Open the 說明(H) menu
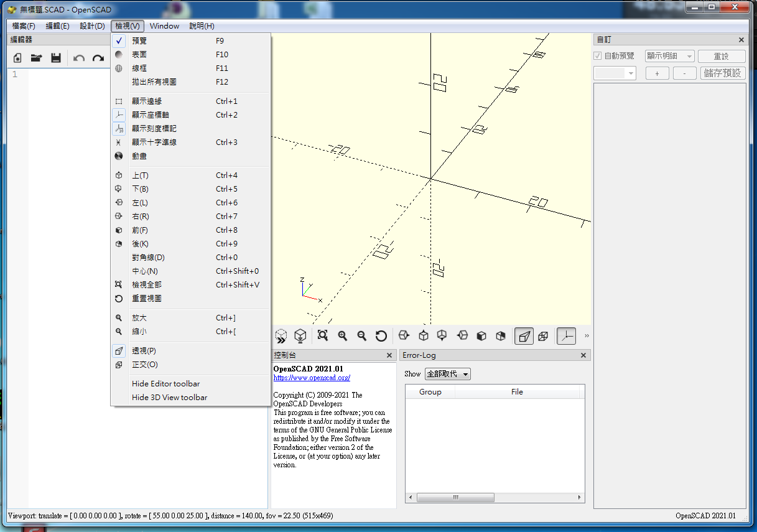This screenshot has height=532, width=757. point(202,26)
